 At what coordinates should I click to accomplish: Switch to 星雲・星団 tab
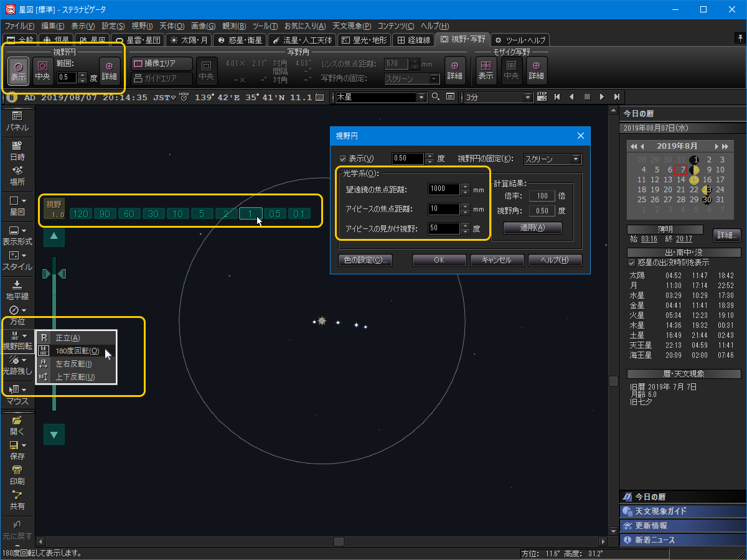click(x=139, y=40)
